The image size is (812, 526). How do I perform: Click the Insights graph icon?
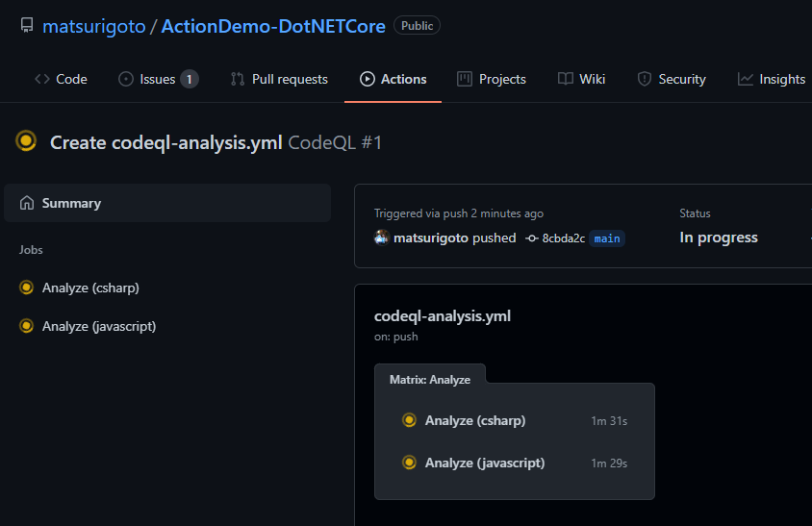click(x=746, y=79)
